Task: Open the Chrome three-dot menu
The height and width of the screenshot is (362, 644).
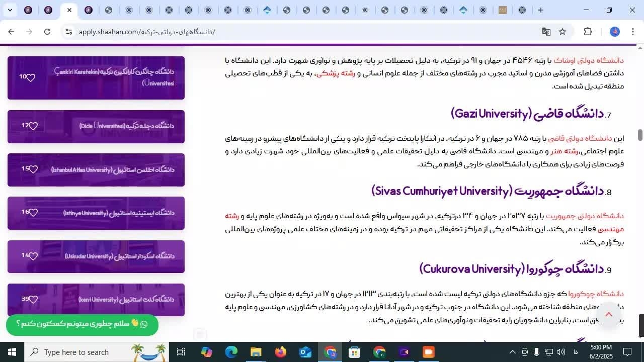Action: coord(632,32)
